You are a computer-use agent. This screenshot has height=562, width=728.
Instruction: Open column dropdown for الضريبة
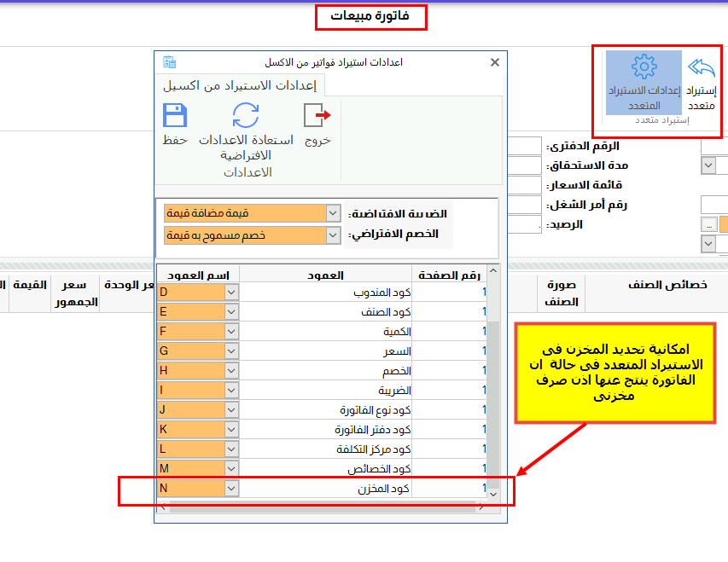click(x=231, y=391)
